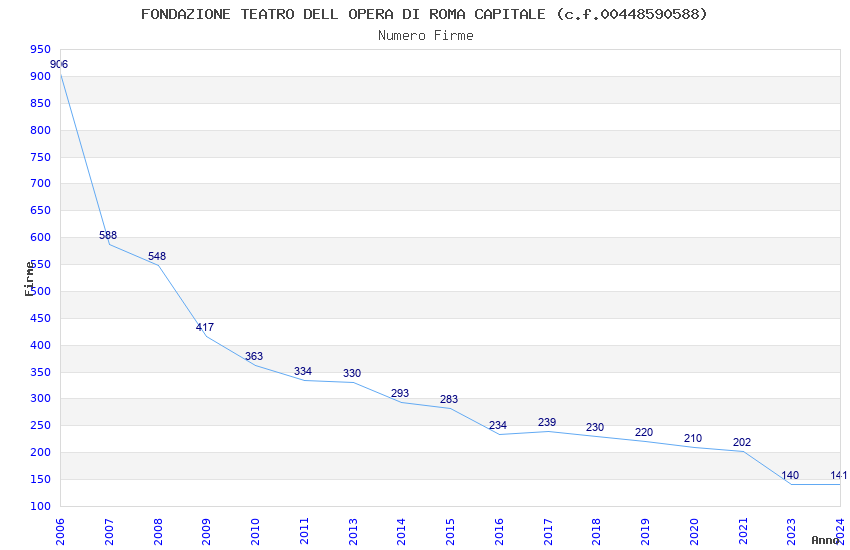The width and height of the screenshot is (850, 550).
Task: Click the x-axis year 2011
Action: pyautogui.click(x=304, y=532)
